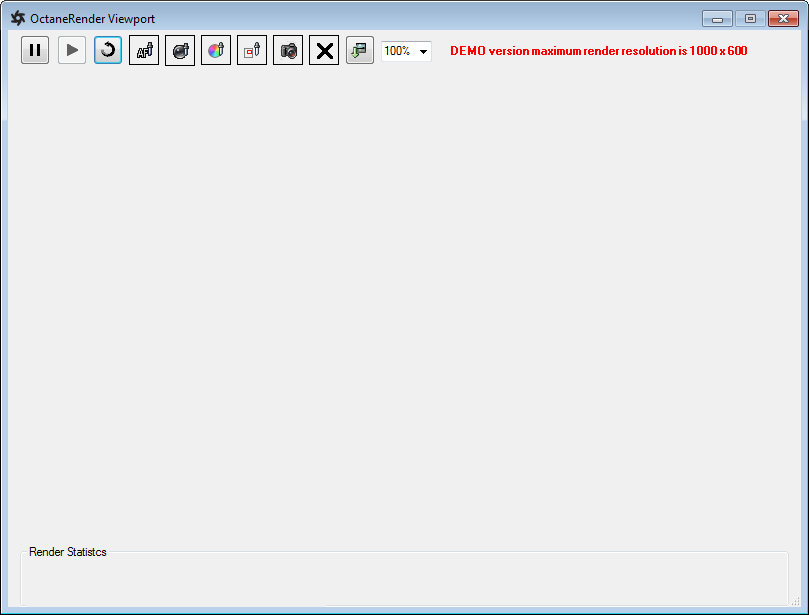Viewport: 809px width, 615px height.
Task: Maximize the OctaneRender Viewport window
Action: [x=750, y=19]
